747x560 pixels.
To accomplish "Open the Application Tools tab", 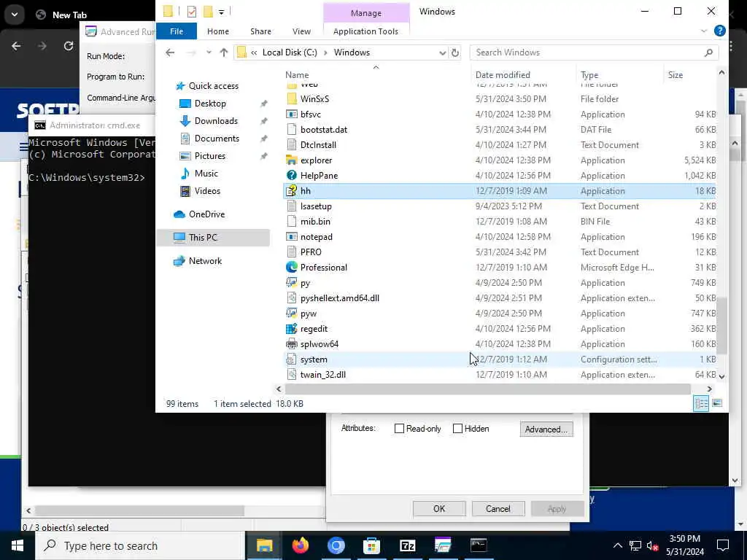I will tap(366, 31).
